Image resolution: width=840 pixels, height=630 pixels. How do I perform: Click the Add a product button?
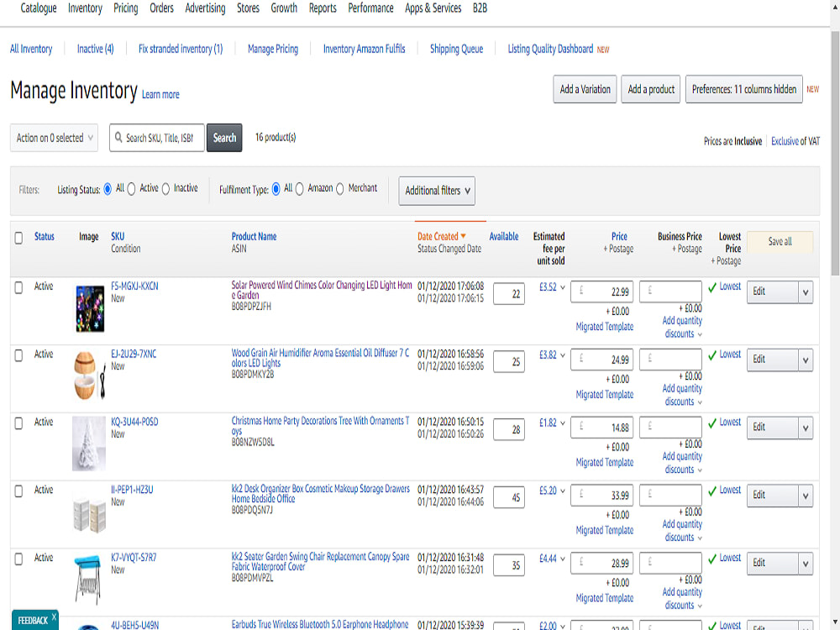651,90
